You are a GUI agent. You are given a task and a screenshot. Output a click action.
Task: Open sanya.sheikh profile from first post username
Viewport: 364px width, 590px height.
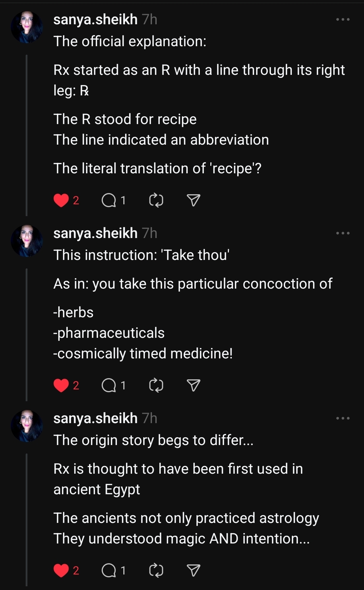click(95, 20)
